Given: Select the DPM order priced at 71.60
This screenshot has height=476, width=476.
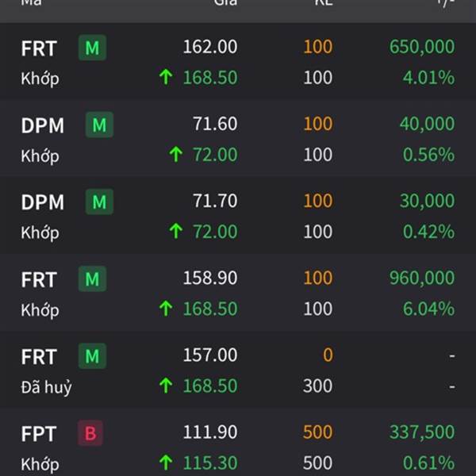Looking at the screenshot, I should pyautogui.click(x=238, y=139).
